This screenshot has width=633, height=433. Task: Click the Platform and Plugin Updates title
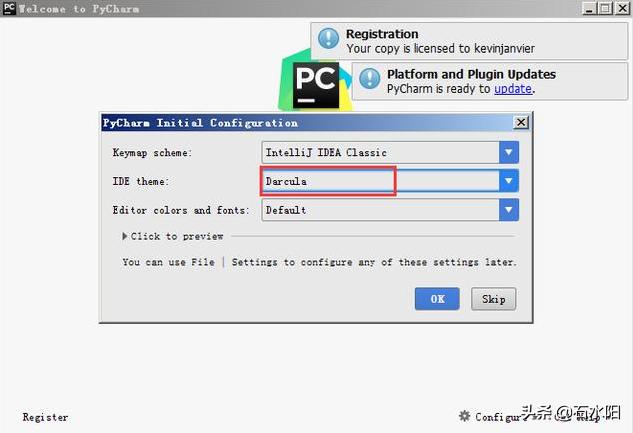pyautogui.click(x=471, y=74)
